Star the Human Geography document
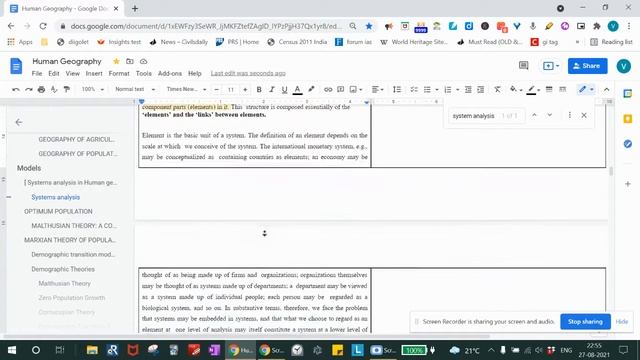 116,61
